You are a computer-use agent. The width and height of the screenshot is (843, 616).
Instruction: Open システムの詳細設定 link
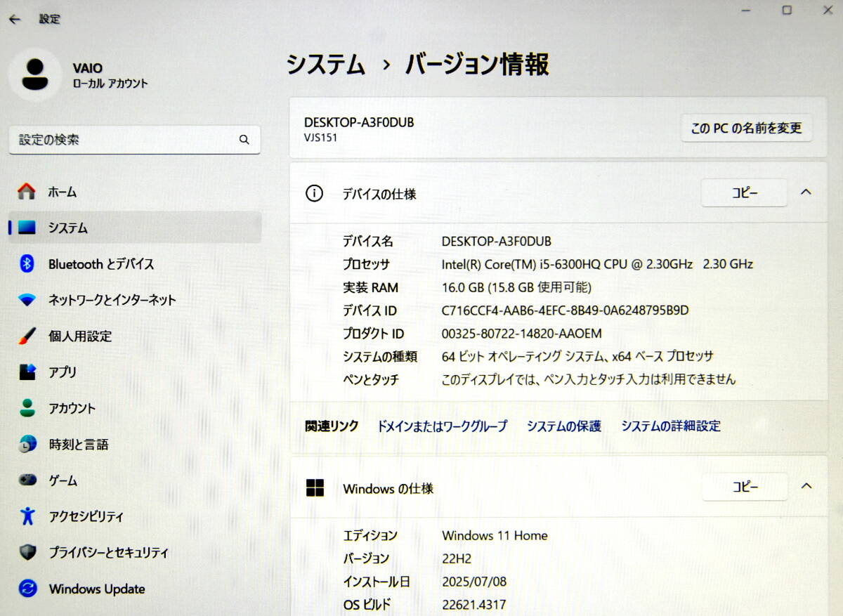[x=671, y=426]
